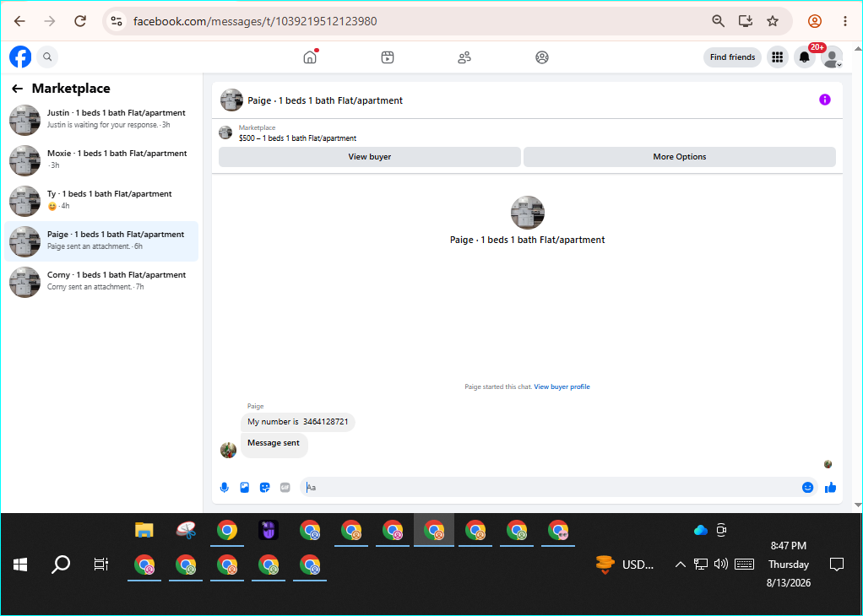Image resolution: width=863 pixels, height=616 pixels.
Task: Open the Snipping Tool taskbar icon
Action: [x=186, y=530]
